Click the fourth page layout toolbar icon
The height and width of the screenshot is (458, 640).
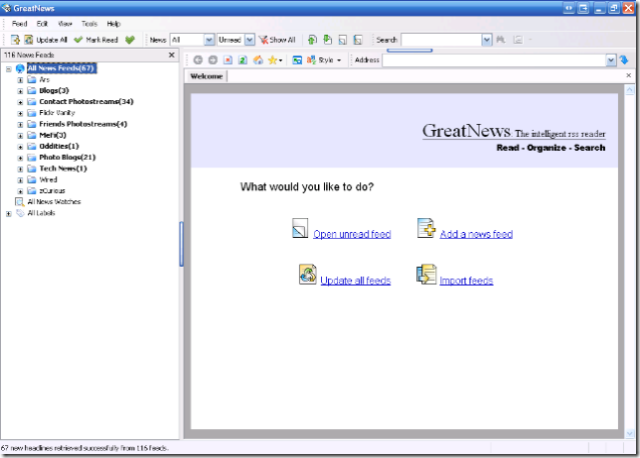click(x=358, y=40)
